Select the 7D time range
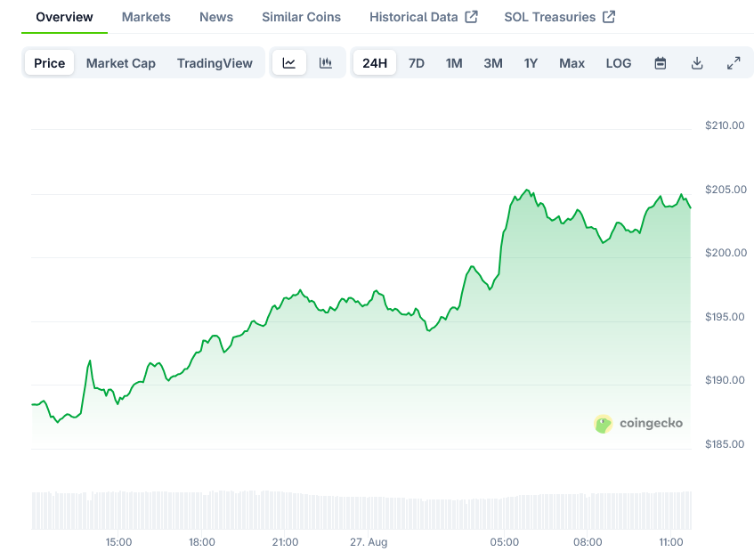 [417, 63]
